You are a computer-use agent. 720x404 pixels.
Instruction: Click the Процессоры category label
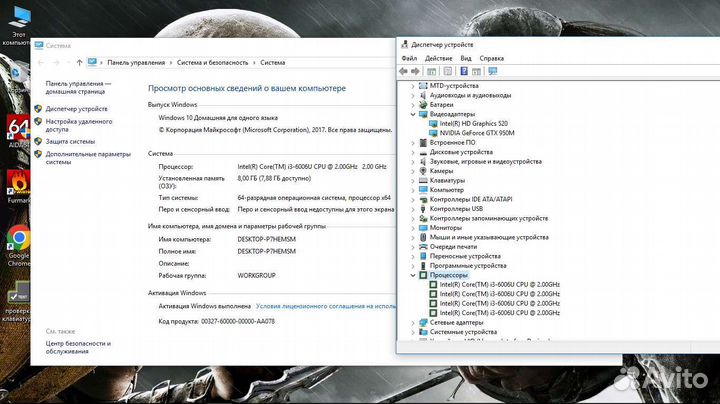tap(449, 275)
